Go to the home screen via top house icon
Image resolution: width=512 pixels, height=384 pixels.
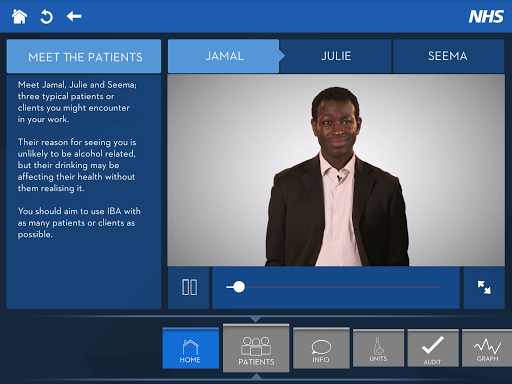(19, 16)
